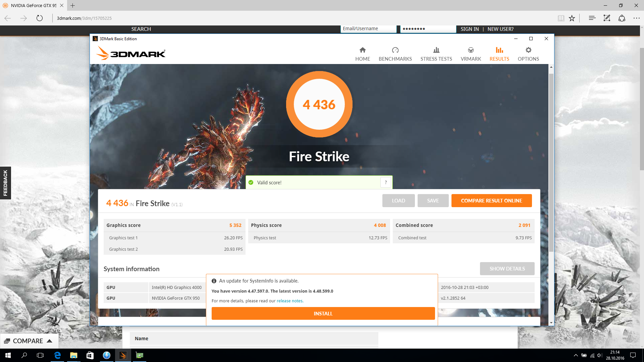Click the green graphics card taskbar icon
The height and width of the screenshot is (362, 644).
coord(139,355)
